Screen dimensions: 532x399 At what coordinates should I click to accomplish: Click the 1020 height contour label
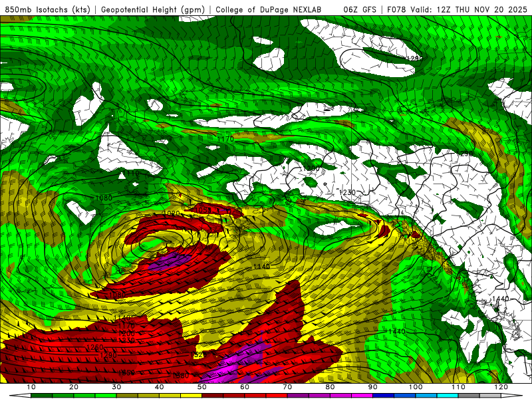coord(172,213)
